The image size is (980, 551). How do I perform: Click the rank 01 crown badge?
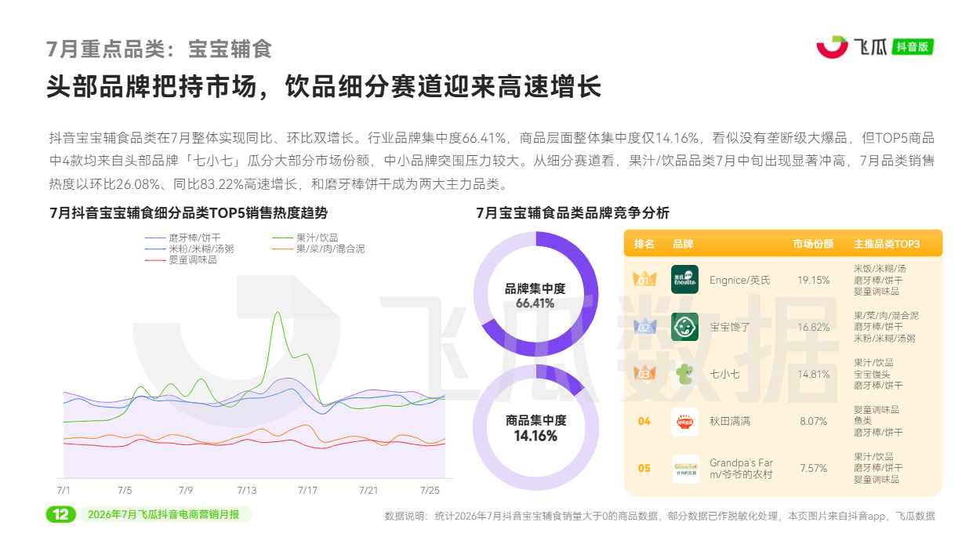(x=644, y=279)
